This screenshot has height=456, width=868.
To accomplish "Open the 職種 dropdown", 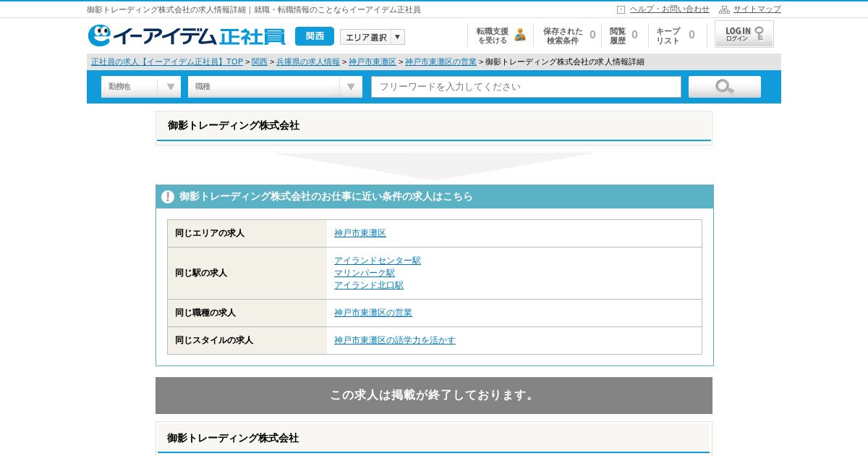I will tap(275, 87).
